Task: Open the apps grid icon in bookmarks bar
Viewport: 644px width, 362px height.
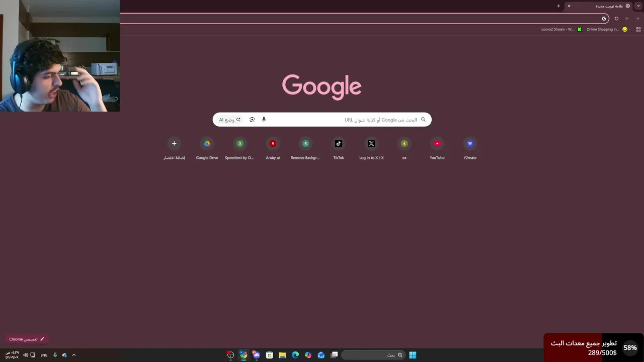Action: coord(638,29)
